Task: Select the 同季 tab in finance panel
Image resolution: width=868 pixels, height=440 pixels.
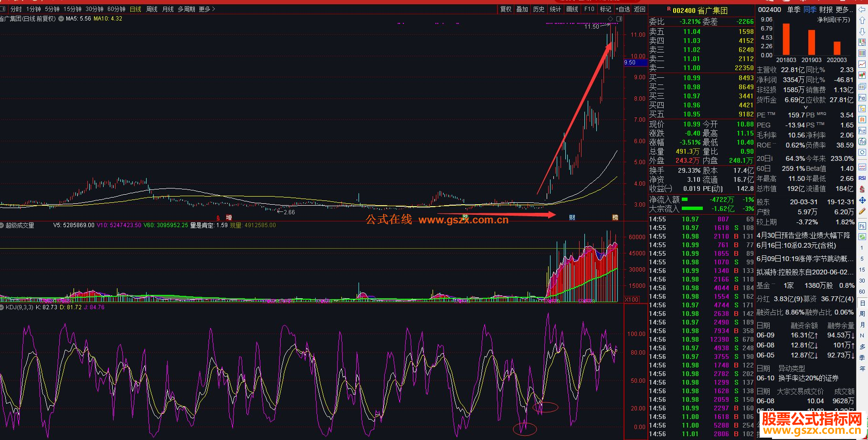Action: [810, 10]
